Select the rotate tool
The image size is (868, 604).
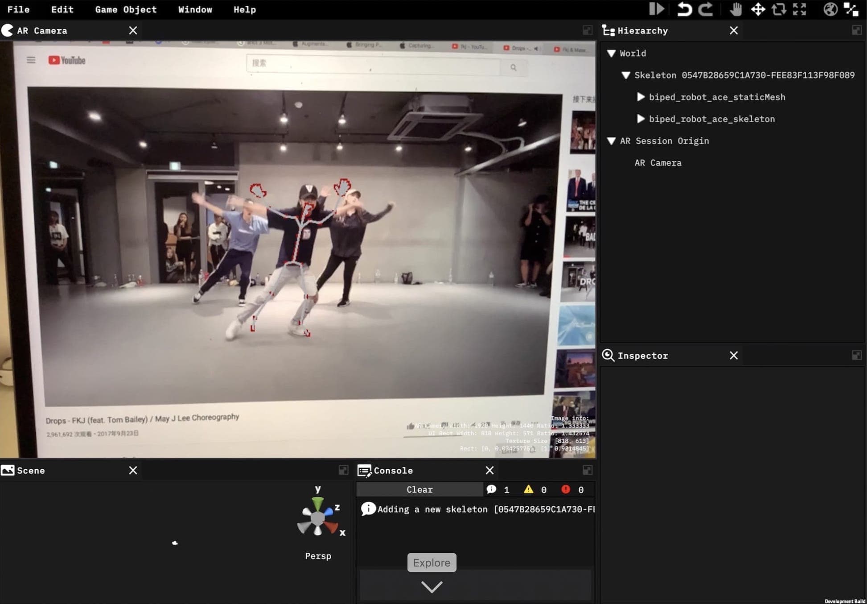pos(779,9)
